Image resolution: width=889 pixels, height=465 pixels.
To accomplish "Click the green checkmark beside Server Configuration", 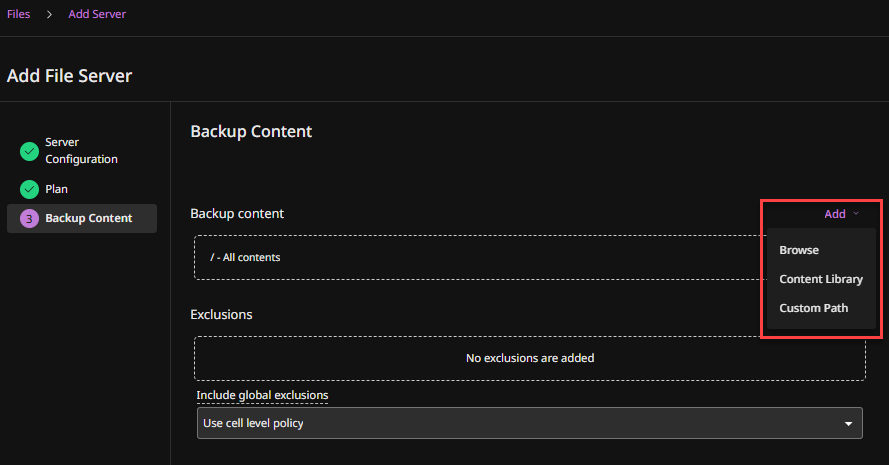I will [x=29, y=151].
